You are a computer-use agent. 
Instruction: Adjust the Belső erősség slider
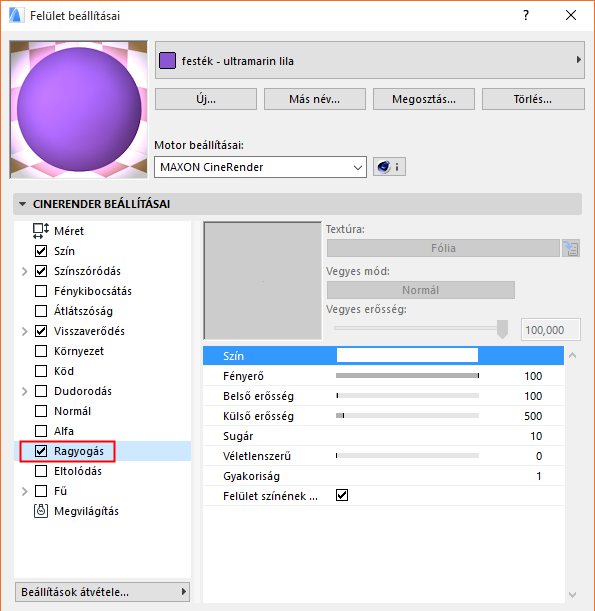coord(407,396)
